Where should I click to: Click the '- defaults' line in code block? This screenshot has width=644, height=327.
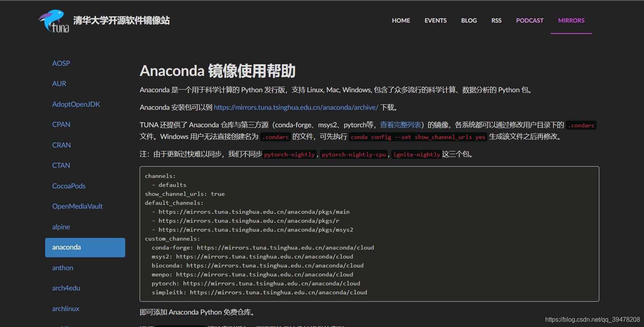169,185
